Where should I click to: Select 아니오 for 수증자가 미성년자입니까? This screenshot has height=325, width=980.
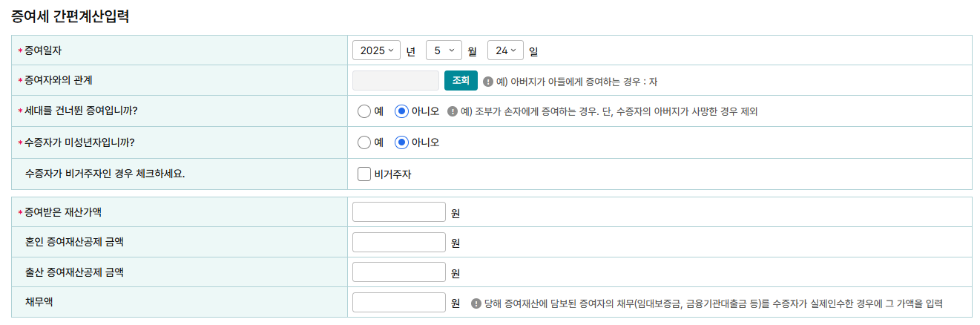(401, 142)
